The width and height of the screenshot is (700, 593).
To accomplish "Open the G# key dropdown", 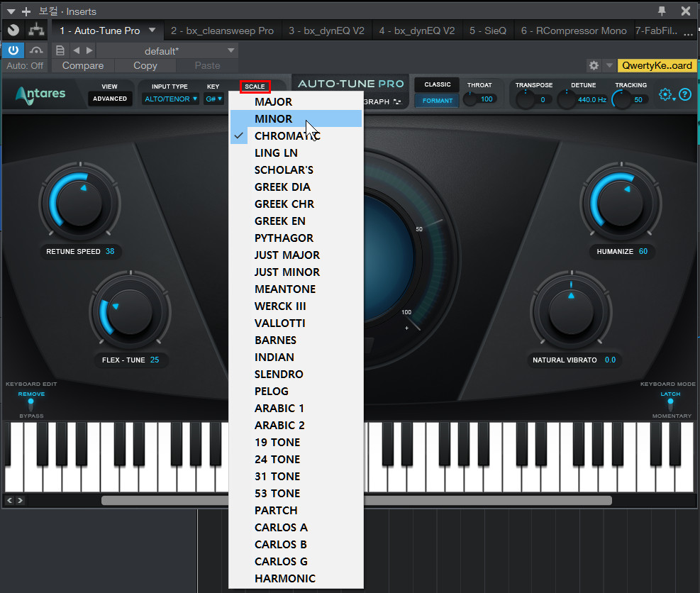I will click(x=214, y=99).
